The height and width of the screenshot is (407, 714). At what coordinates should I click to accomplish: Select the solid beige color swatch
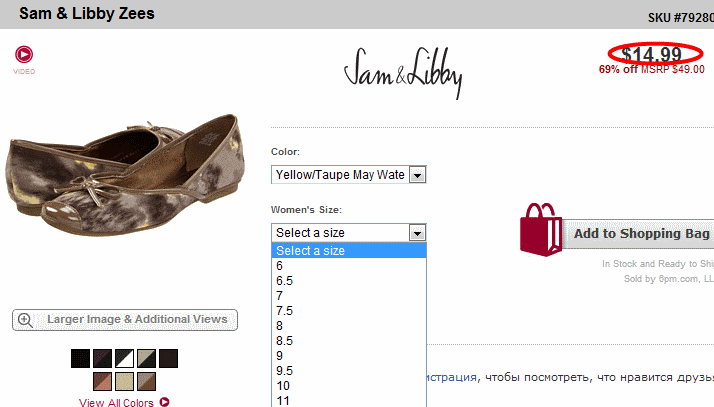pos(124,382)
